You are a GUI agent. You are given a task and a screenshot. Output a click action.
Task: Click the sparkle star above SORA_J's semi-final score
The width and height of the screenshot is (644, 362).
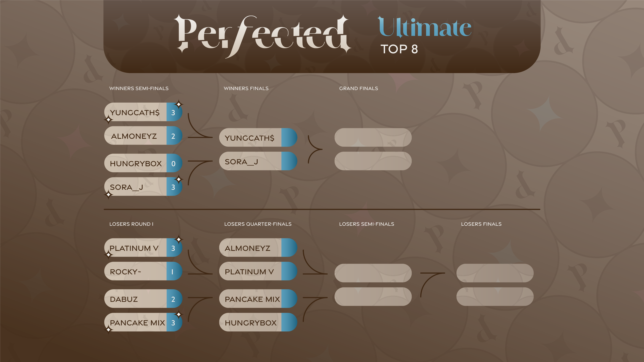[x=179, y=179]
